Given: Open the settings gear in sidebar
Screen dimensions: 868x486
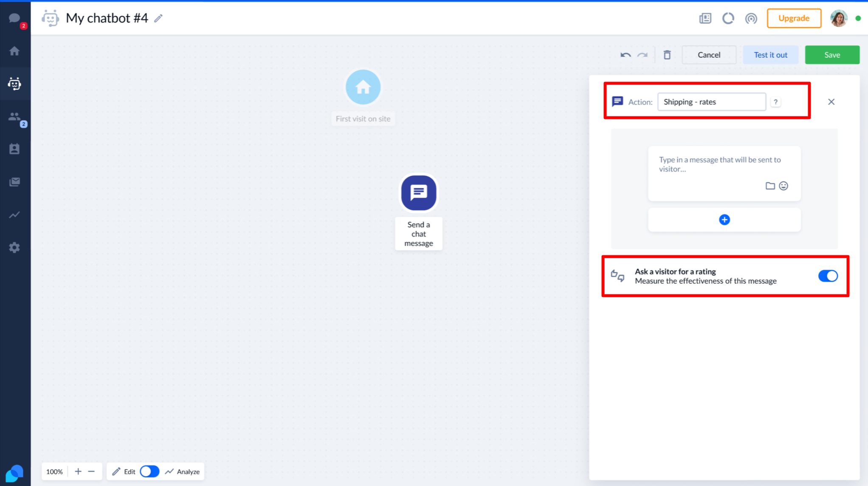Looking at the screenshot, I should pyautogui.click(x=14, y=248).
